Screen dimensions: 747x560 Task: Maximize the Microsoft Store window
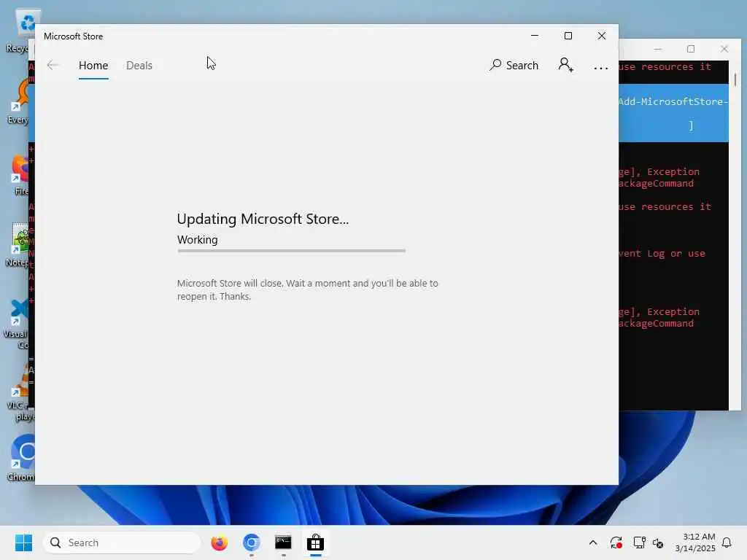568,36
